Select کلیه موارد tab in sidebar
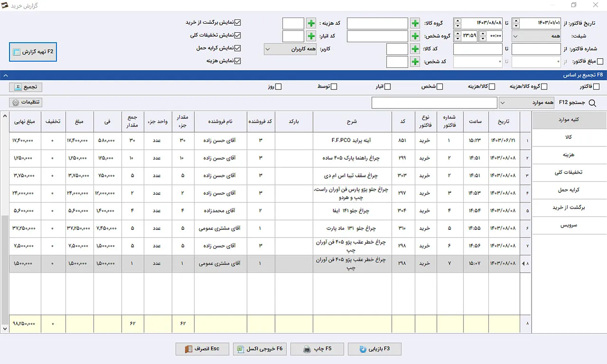The width and height of the screenshot is (607, 364). pyautogui.click(x=570, y=119)
